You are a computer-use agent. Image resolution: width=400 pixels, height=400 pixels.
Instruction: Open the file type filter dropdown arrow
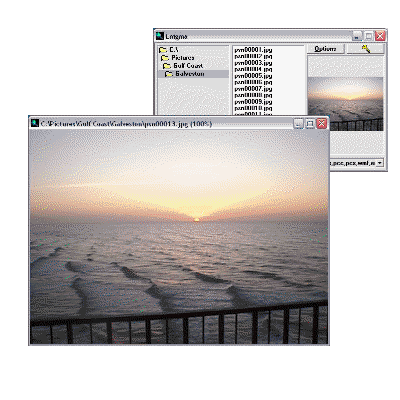pyautogui.click(x=380, y=163)
